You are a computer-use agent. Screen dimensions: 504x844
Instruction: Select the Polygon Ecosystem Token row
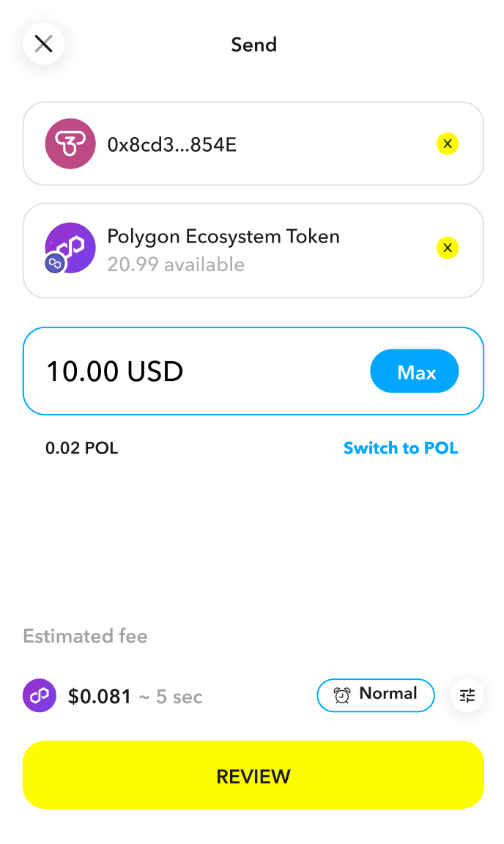253,251
